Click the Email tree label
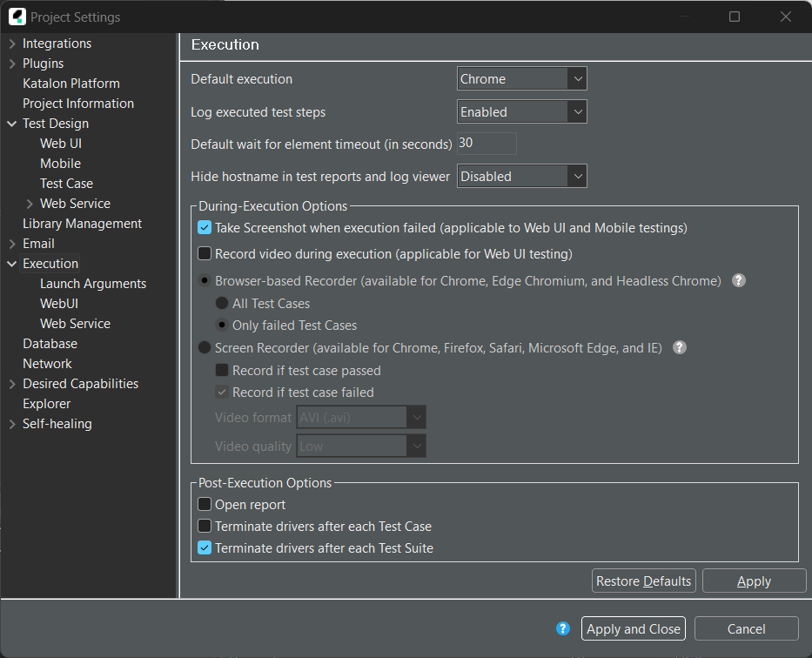This screenshot has height=658, width=812. click(38, 244)
